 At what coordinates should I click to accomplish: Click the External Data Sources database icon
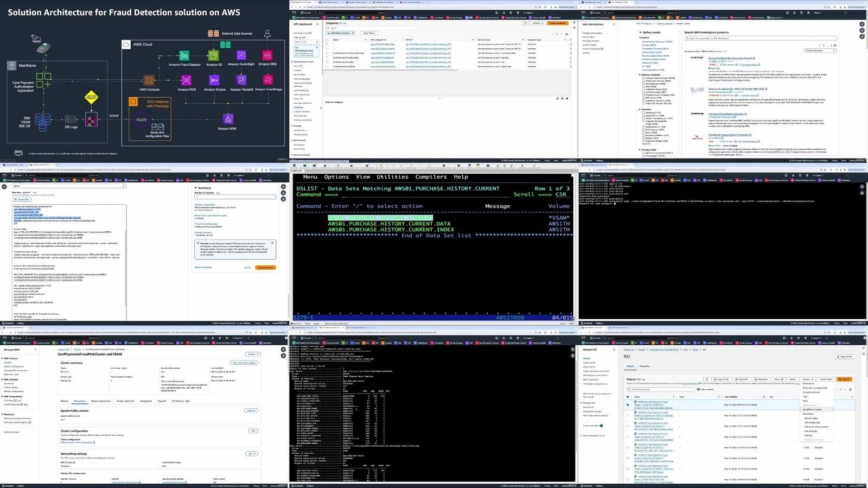[213, 34]
